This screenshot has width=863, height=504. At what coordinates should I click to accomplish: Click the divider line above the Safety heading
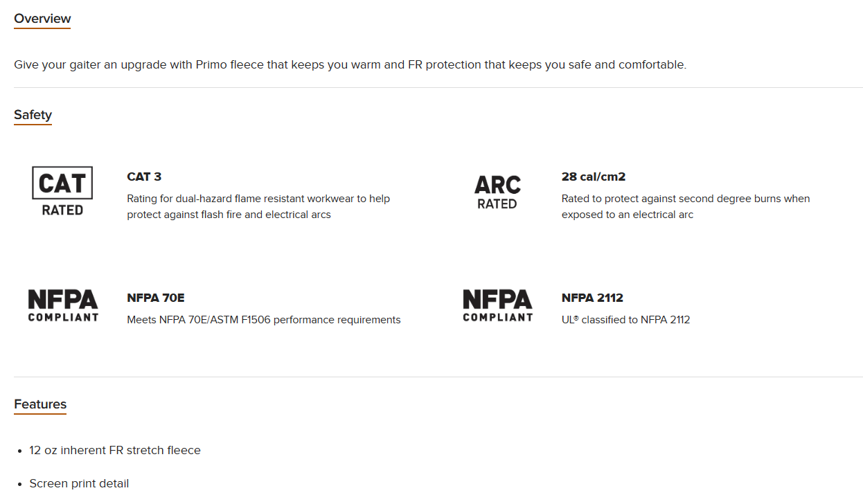(438, 88)
